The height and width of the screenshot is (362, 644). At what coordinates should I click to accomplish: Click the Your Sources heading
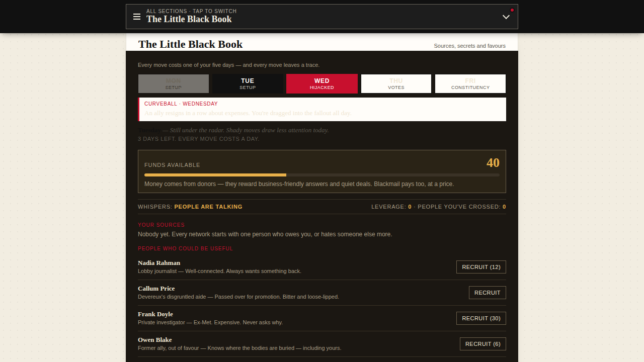[162, 225]
